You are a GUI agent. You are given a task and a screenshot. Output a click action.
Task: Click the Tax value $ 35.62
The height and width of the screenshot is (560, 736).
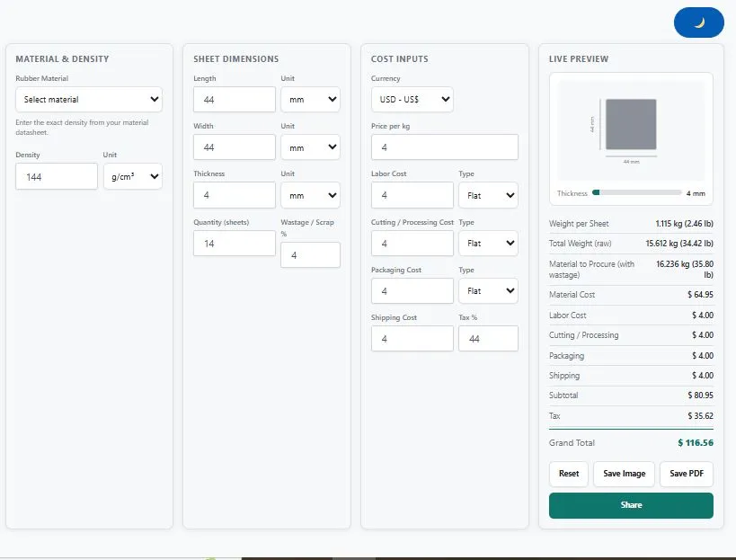700,416
